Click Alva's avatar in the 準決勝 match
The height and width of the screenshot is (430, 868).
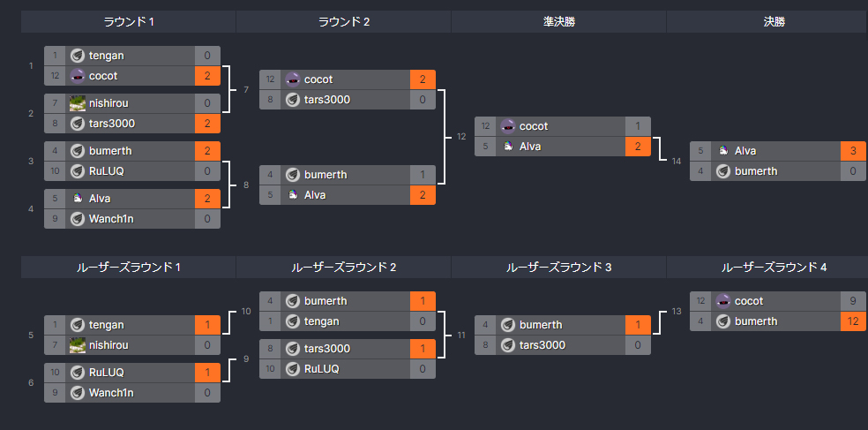point(507,147)
